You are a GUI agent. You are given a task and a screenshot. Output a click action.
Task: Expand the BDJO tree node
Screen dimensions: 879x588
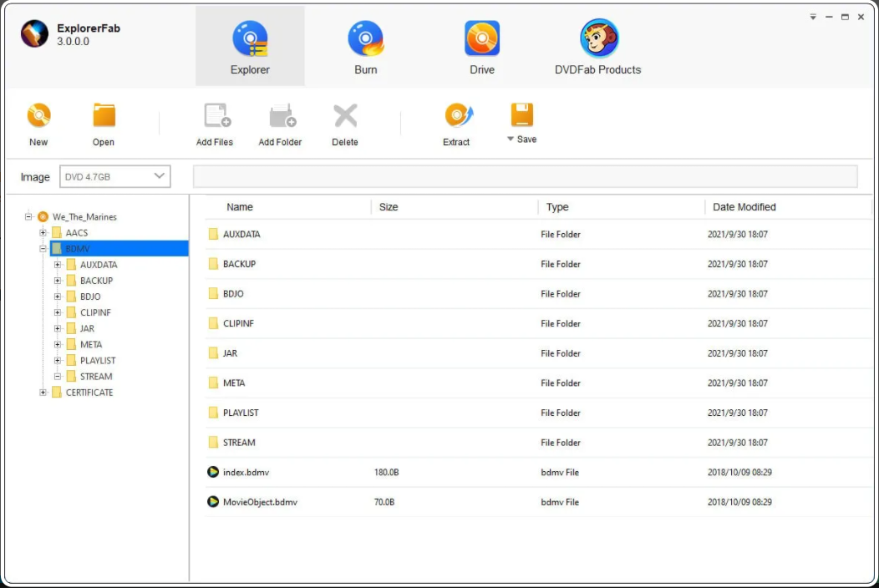point(57,297)
